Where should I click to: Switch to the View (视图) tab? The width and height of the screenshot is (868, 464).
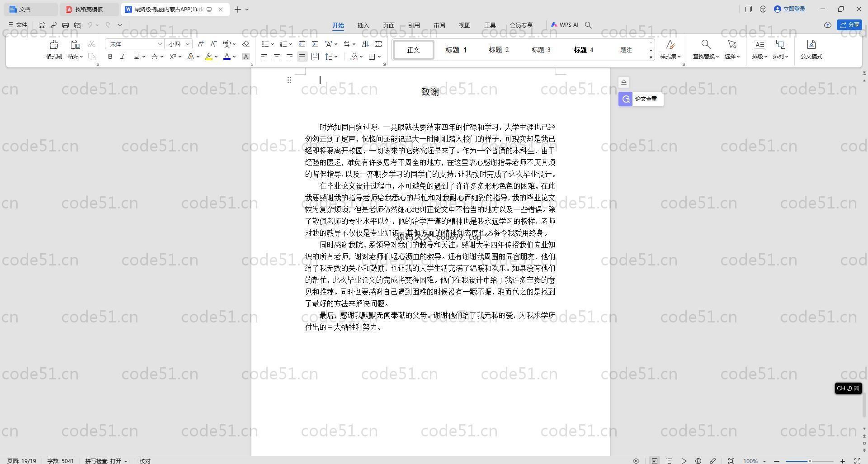coord(465,25)
